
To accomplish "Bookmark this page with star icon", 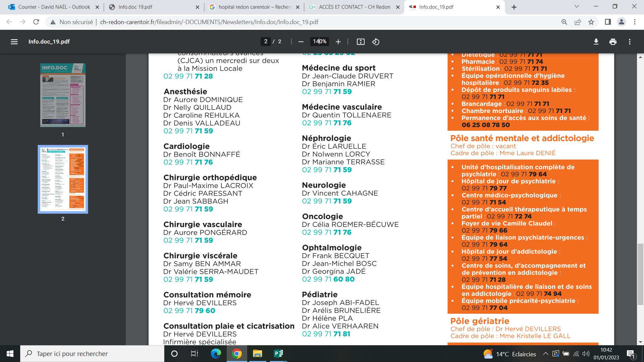I will pyautogui.click(x=591, y=22).
